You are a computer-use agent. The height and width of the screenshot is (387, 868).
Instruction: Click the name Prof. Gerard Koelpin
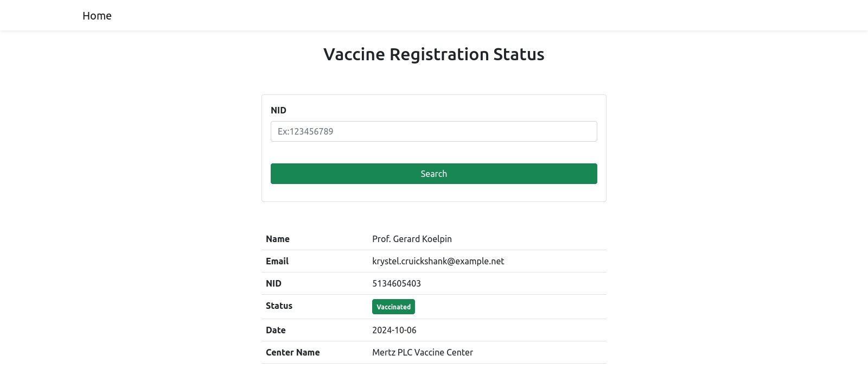[x=412, y=239]
